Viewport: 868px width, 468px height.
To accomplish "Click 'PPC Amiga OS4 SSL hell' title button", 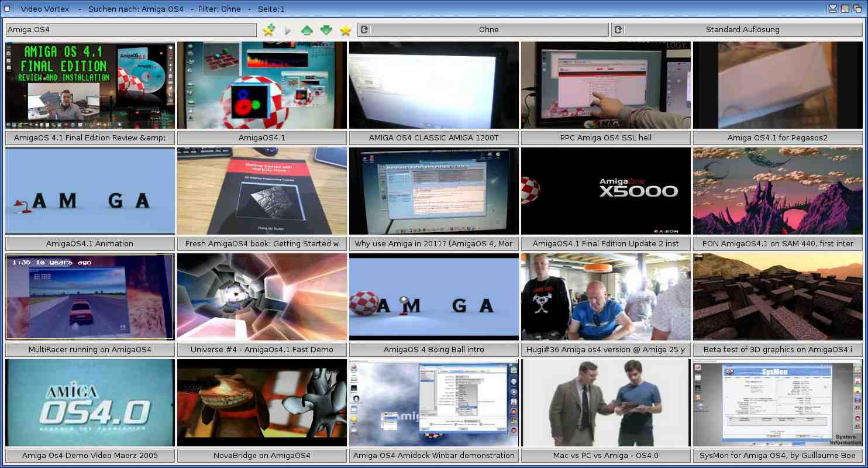I will coord(606,137).
